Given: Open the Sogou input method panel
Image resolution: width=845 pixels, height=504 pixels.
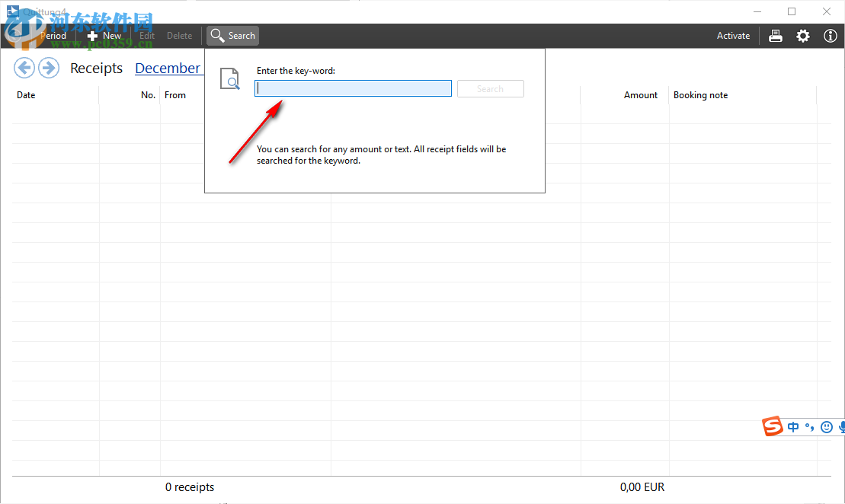Looking at the screenshot, I should pos(772,426).
